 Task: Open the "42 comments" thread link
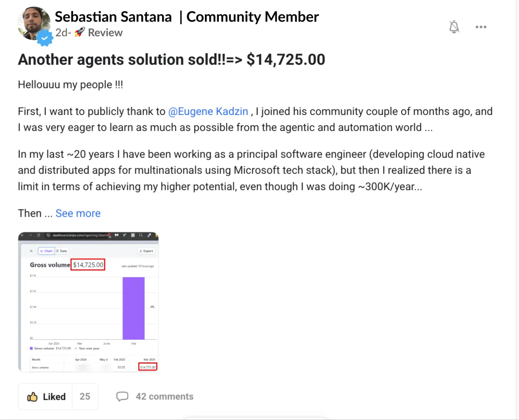pyautogui.click(x=164, y=397)
